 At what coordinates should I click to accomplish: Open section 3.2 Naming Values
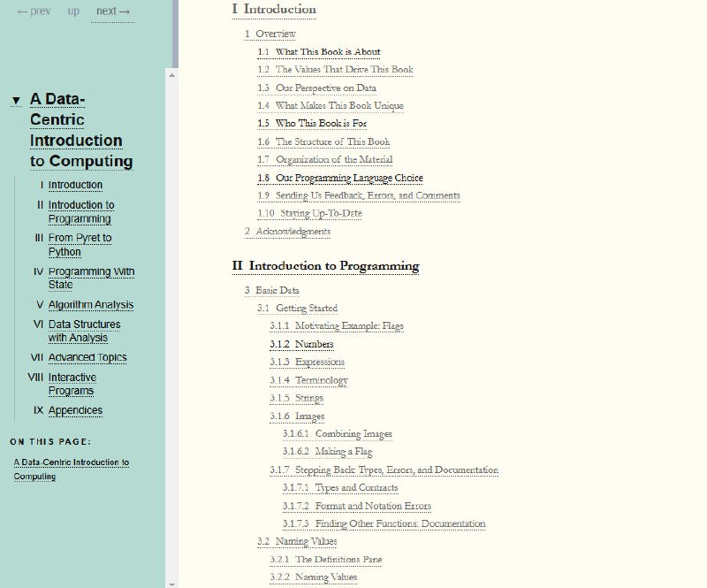[297, 541]
